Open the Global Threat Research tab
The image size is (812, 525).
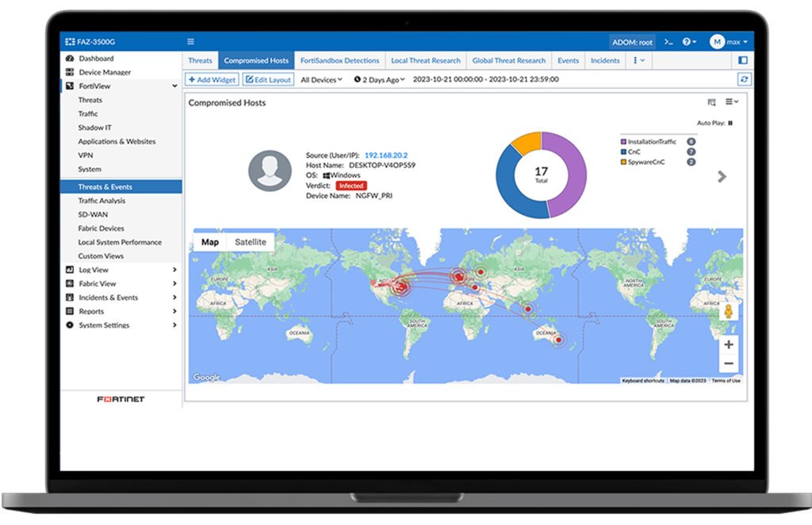tap(508, 60)
